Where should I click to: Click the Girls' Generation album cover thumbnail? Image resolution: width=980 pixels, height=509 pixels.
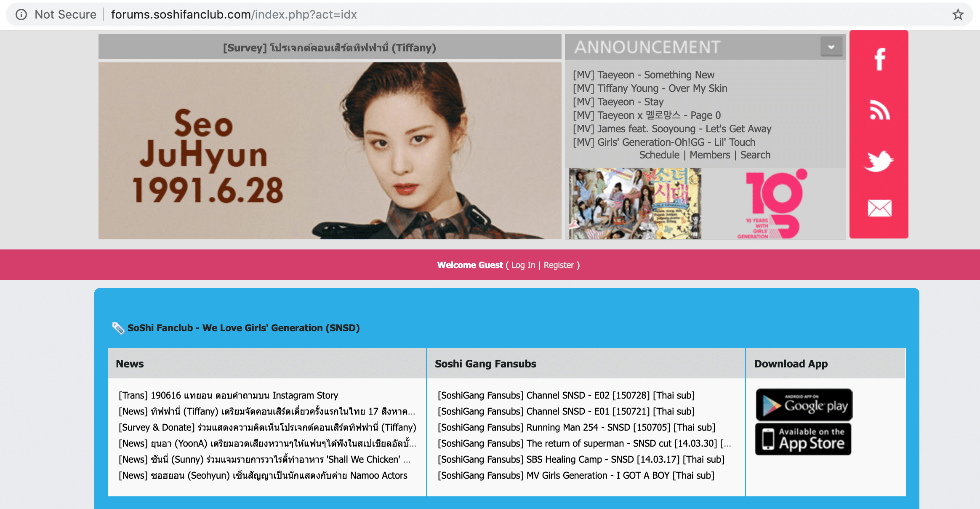(635, 204)
